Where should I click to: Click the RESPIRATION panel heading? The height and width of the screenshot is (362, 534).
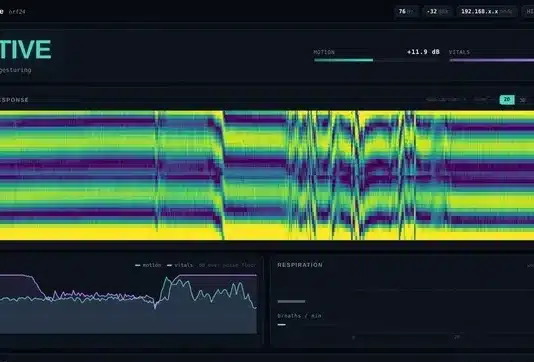(x=300, y=265)
